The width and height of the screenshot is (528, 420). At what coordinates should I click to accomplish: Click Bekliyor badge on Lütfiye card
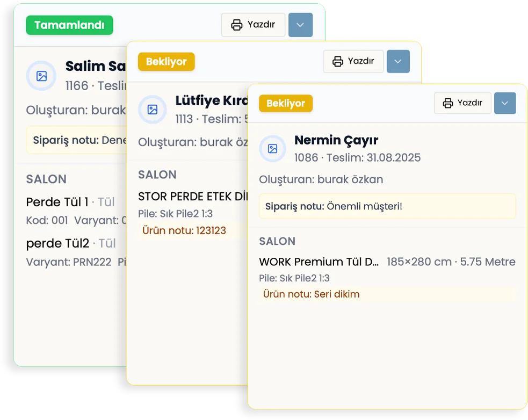[x=167, y=62]
